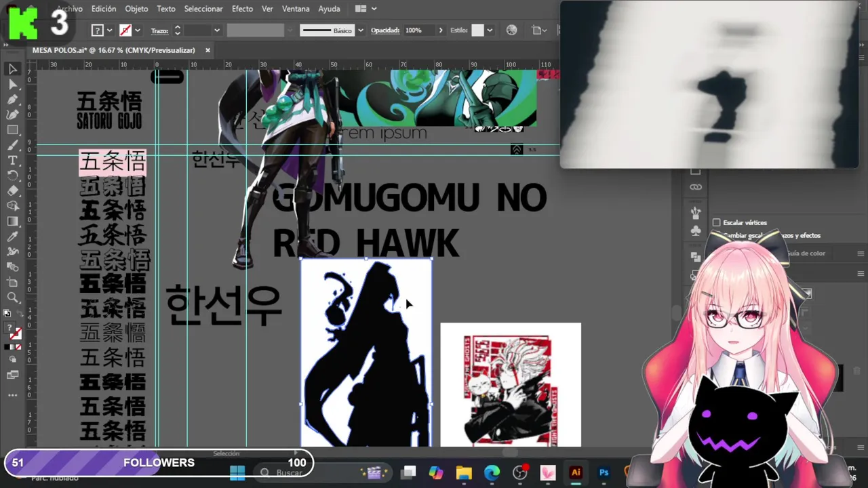Open the Texto menu

click(166, 9)
